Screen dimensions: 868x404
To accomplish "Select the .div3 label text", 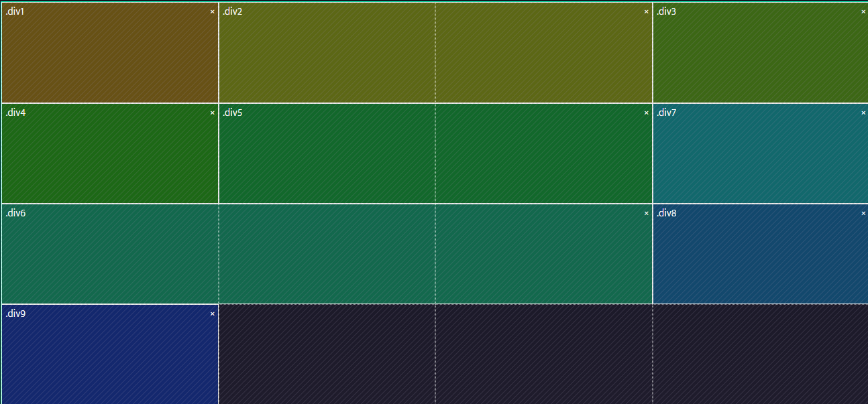I will [667, 11].
